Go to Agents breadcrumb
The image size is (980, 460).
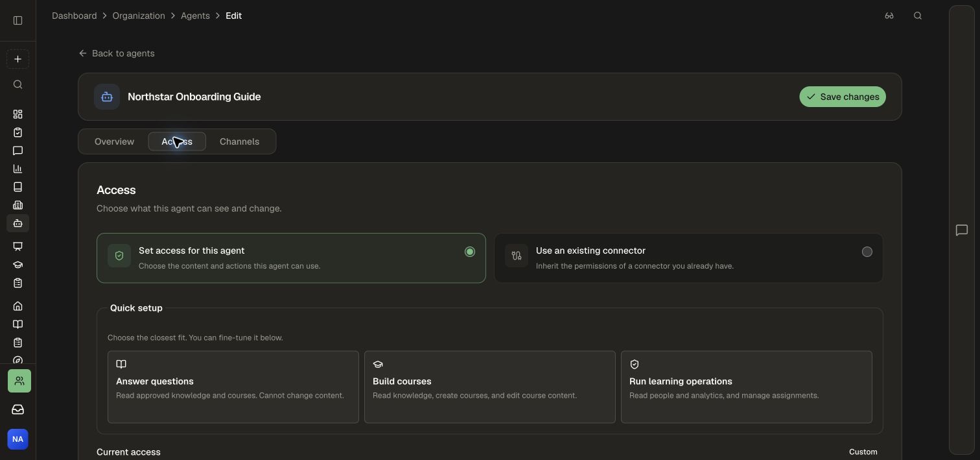click(x=195, y=16)
